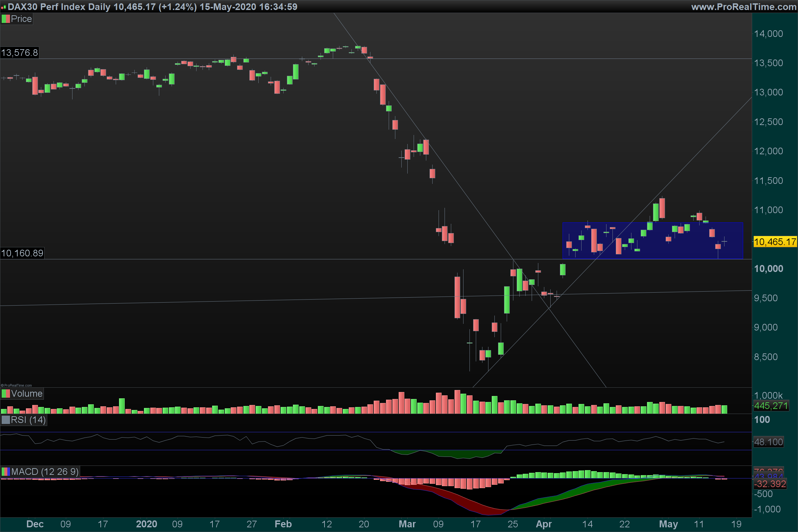This screenshot has width=798, height=532.
Task: Open the www.ProRealTime.com link in header
Action: click(x=744, y=7)
